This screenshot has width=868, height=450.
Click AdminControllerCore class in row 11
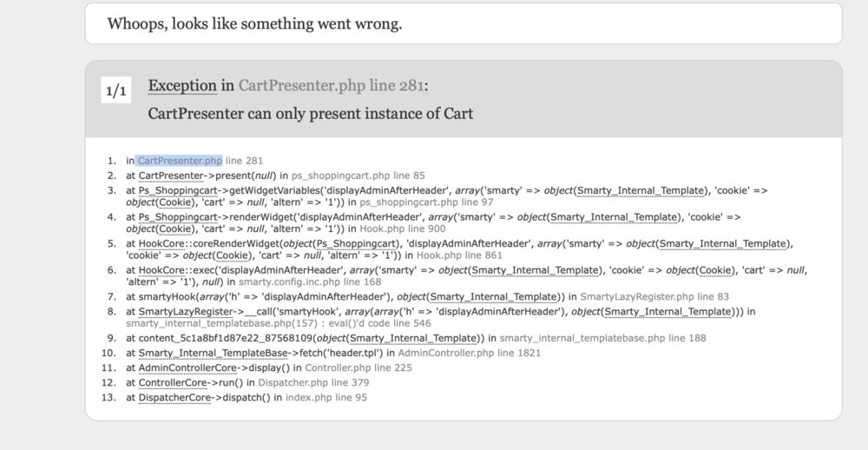pos(188,368)
